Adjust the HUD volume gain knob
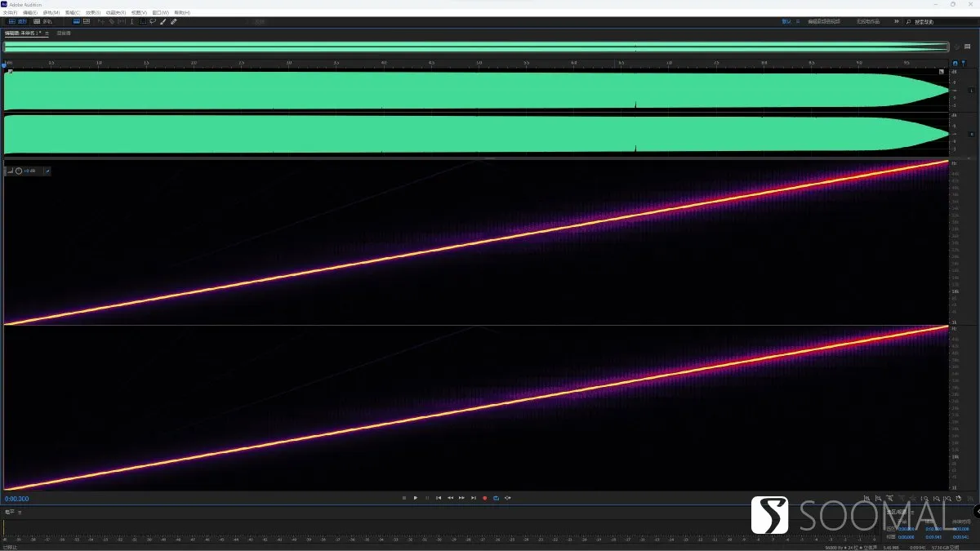This screenshot has height=551, width=980. [x=19, y=171]
